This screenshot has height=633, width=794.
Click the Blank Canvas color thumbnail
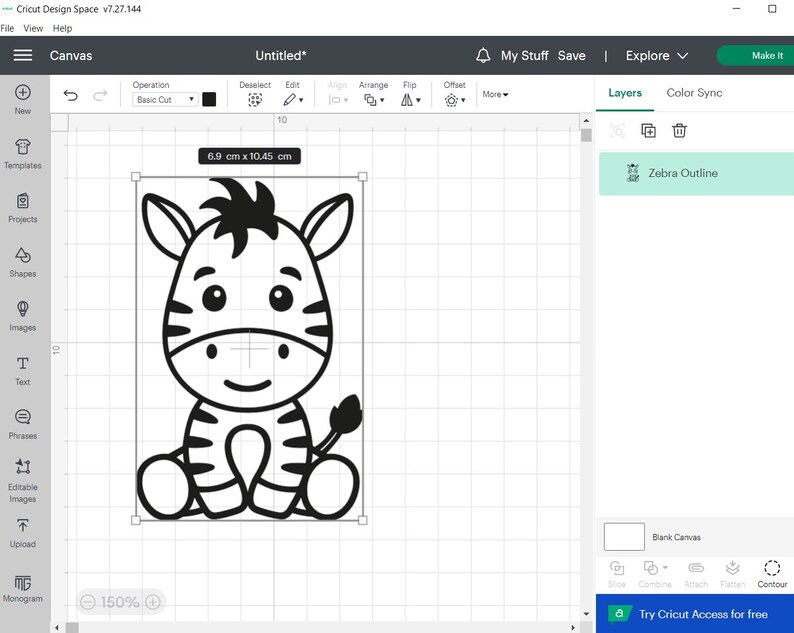pyautogui.click(x=624, y=537)
